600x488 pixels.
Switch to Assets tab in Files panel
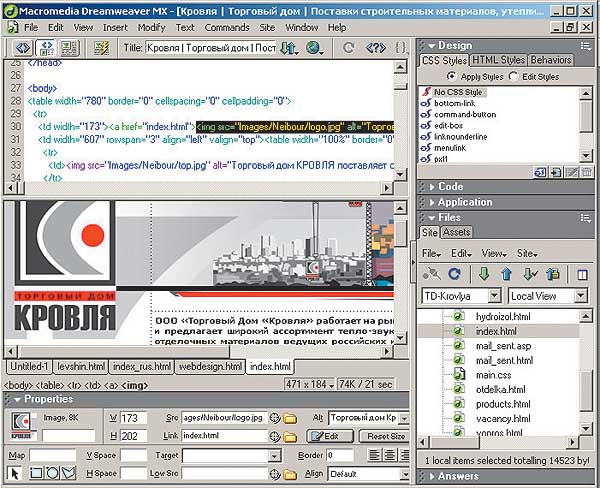pos(457,232)
